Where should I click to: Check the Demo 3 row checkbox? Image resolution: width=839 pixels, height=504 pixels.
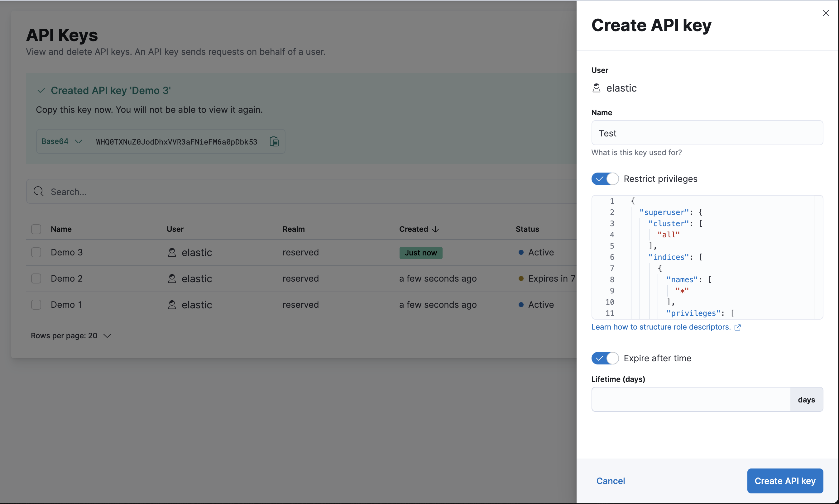36,252
